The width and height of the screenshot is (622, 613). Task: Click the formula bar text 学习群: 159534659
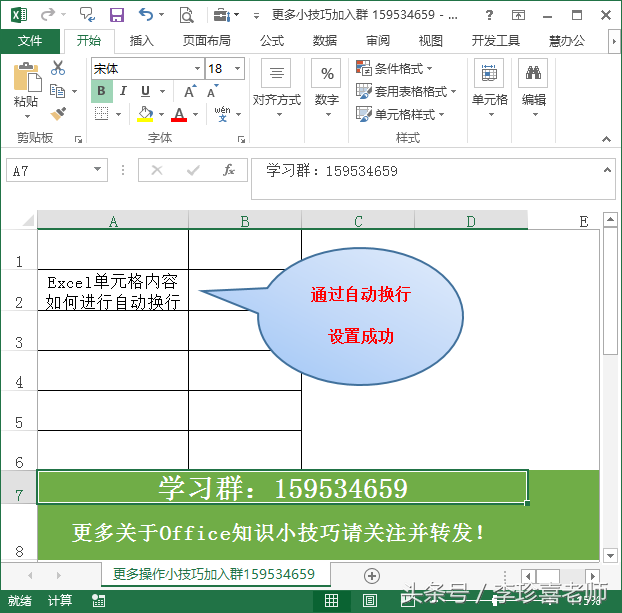(x=332, y=171)
